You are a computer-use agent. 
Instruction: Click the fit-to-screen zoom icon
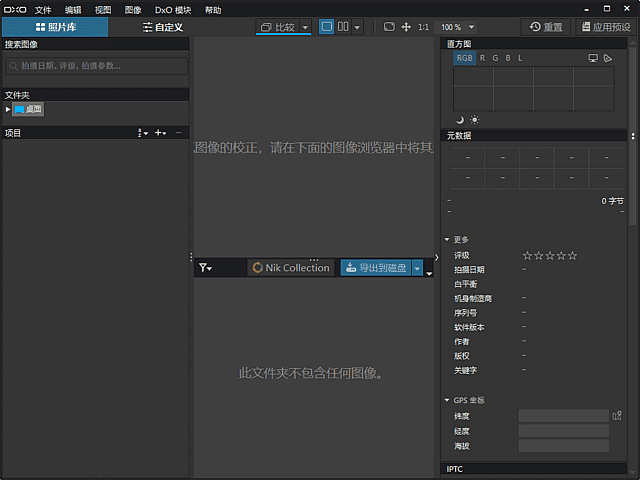[389, 27]
